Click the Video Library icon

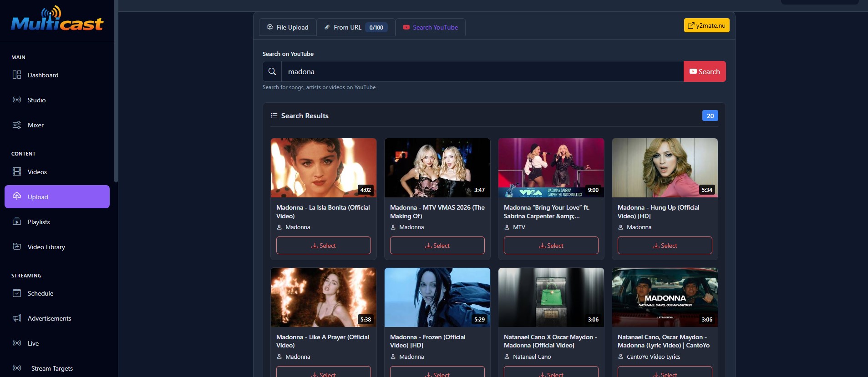click(17, 246)
